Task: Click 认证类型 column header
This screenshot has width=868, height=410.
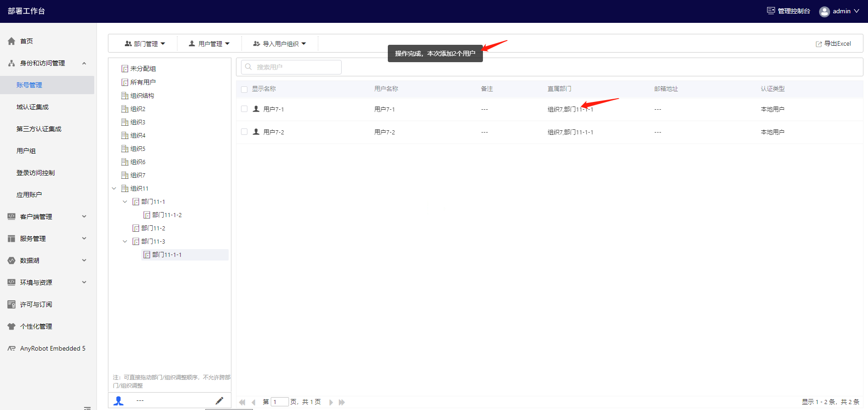Action: (772, 89)
